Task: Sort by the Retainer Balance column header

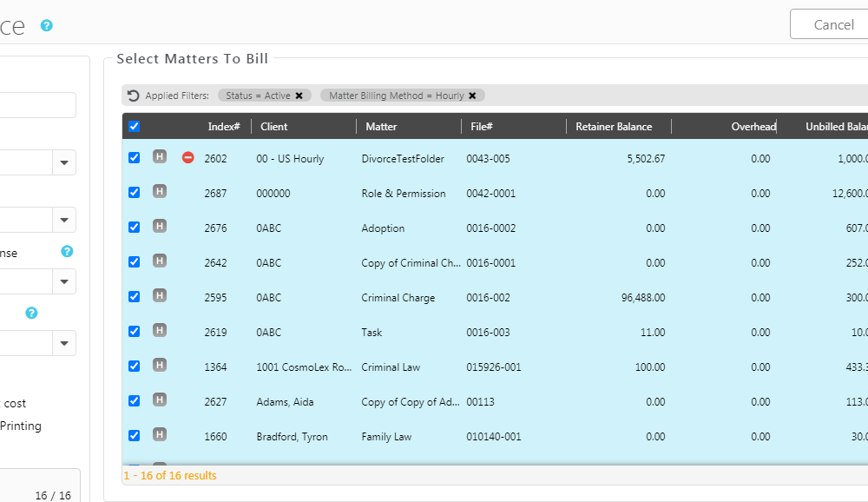Action: pyautogui.click(x=613, y=127)
